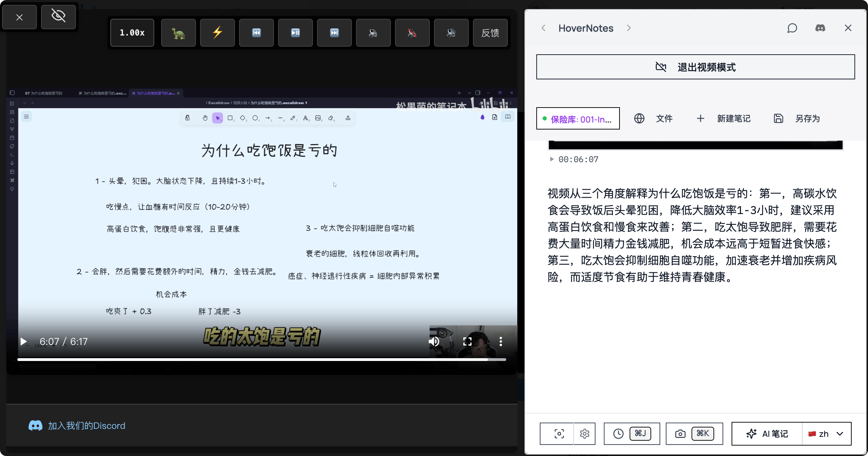The image size is (868, 456).
Task: Click the screenshot capture frame icon
Action: (x=559, y=434)
